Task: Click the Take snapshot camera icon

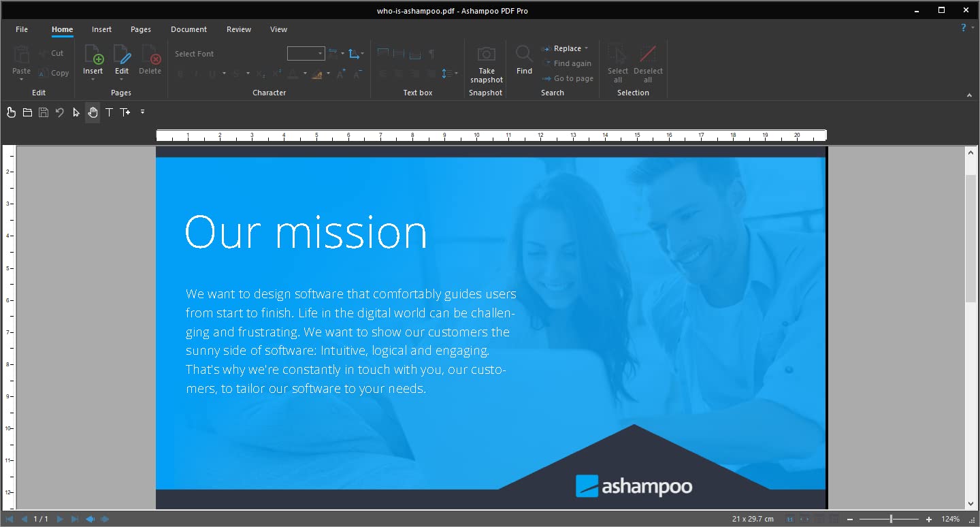Action: coord(487,54)
